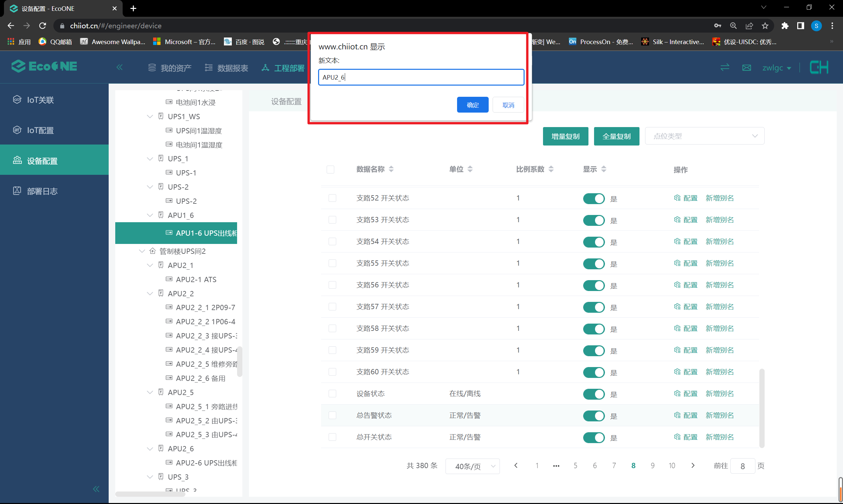Collapse sidebar using double-chevron near logo
The image size is (843, 504).
pos(120,67)
